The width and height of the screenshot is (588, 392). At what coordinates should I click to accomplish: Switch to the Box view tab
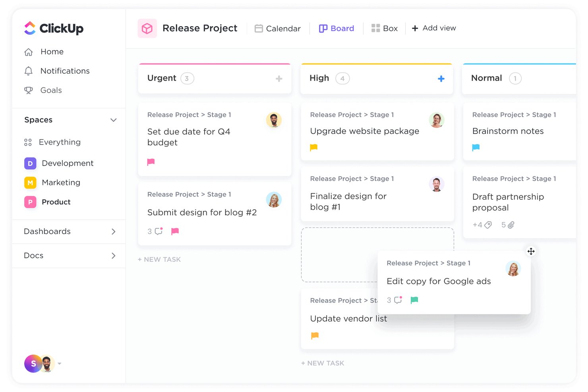click(384, 29)
